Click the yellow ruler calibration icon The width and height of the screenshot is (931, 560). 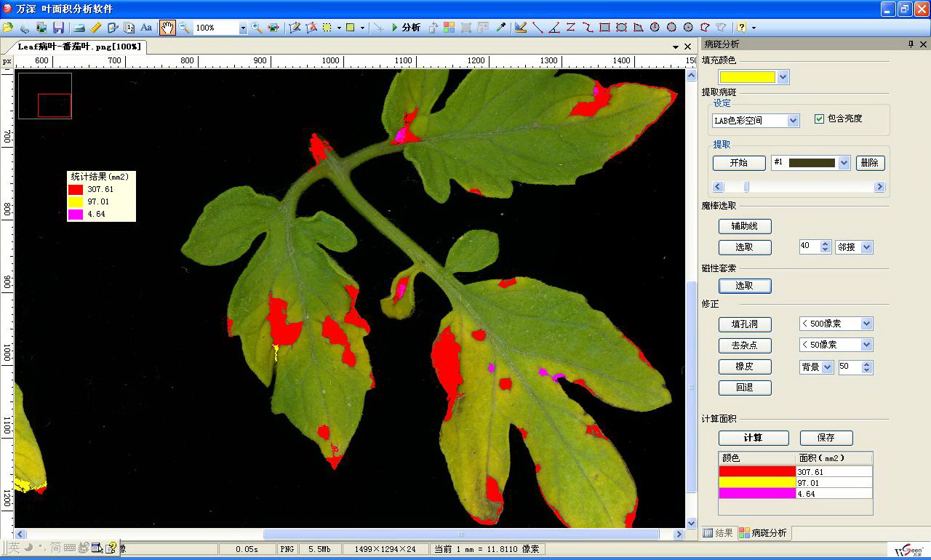pyautogui.click(x=96, y=28)
